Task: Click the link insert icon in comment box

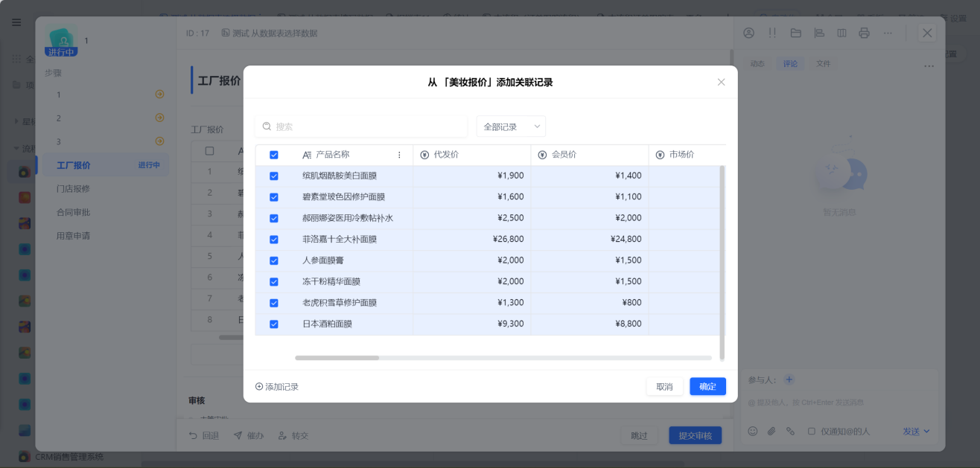Action: coord(791,431)
